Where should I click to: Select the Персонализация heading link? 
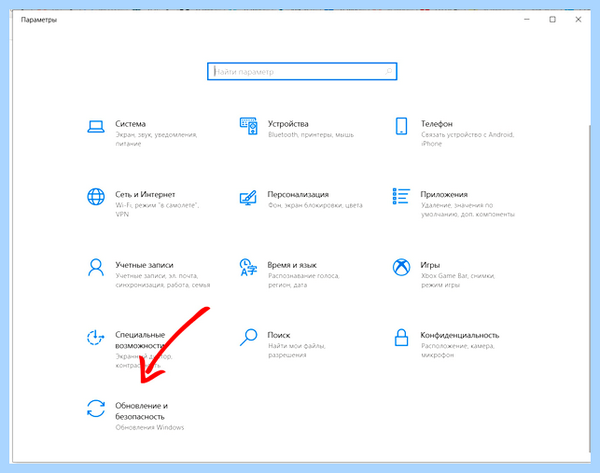[x=298, y=194]
